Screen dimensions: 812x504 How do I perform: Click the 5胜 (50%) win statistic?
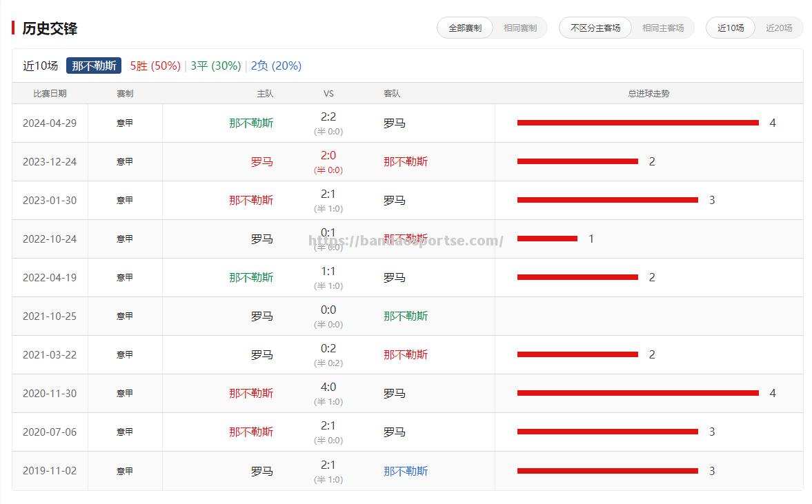tap(155, 65)
